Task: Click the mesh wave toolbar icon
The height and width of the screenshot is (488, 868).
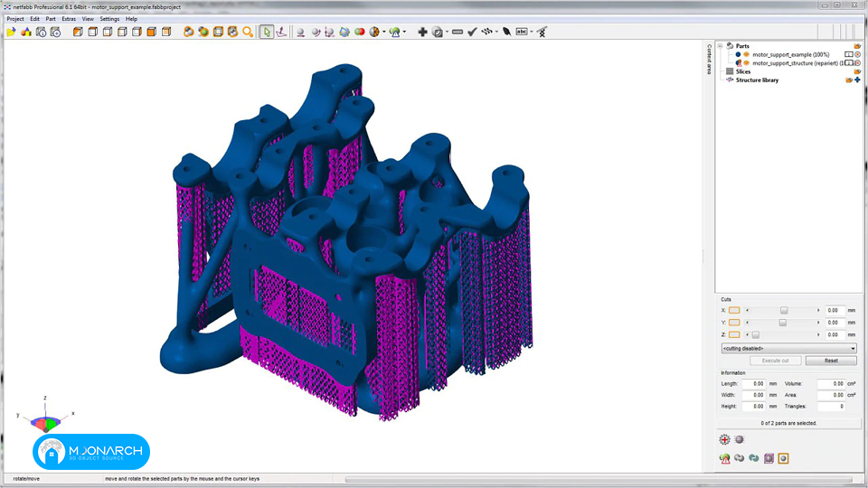Action: [x=486, y=33]
